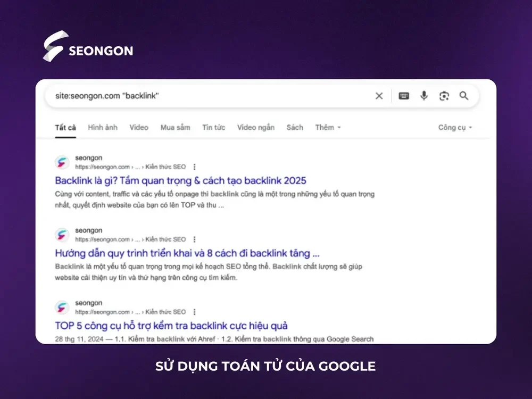Start voice search with microphone icon
This screenshot has height=399, width=532.
tap(424, 96)
